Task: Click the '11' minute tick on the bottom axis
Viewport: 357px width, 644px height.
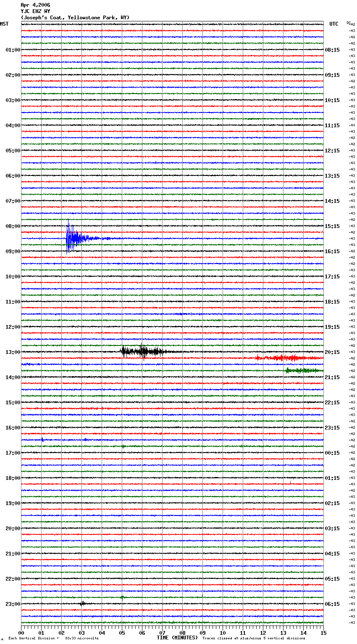Action: [x=243, y=633]
